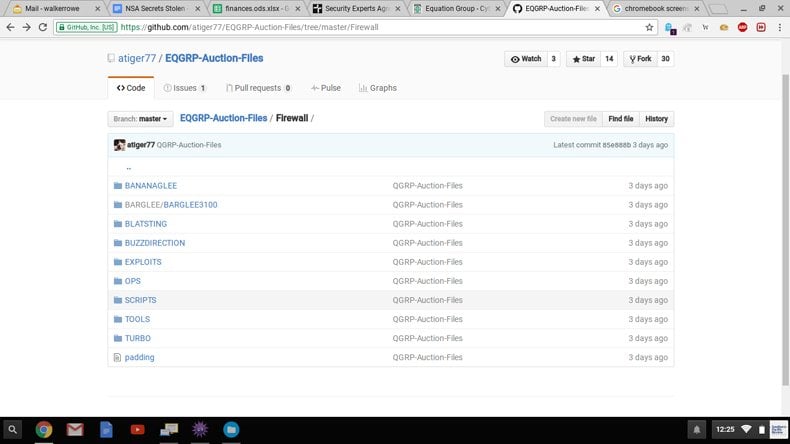Switch to NSA Secrets Stolen tab
This screenshot has width=790, height=444.
pos(155,9)
